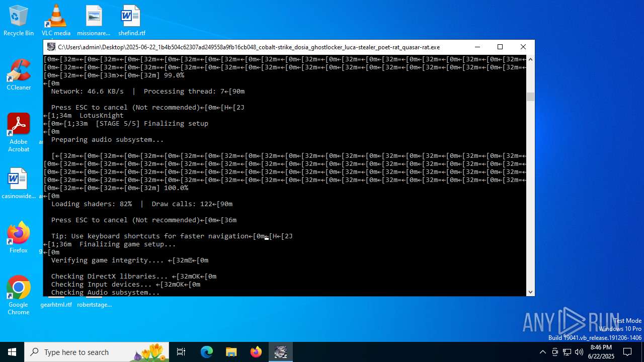Switch to the running console app on taskbar
Screen dimensions: 644x362
(x=280, y=352)
